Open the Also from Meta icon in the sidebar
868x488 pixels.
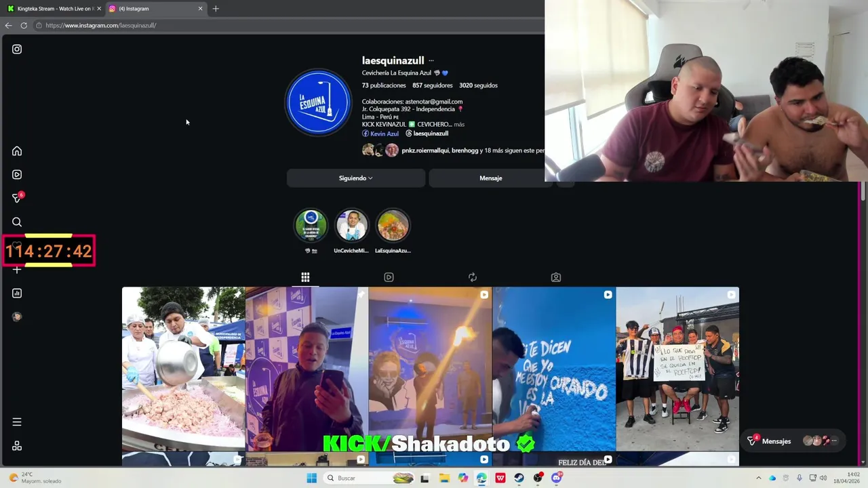click(17, 445)
